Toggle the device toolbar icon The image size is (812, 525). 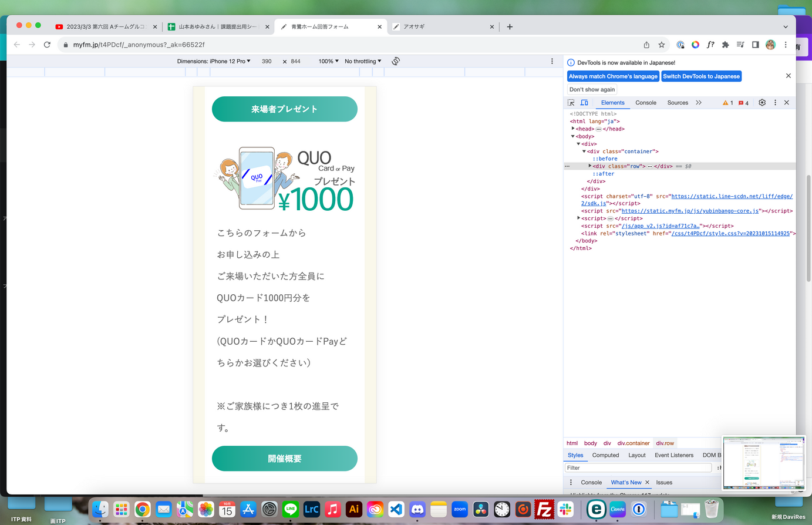(x=584, y=103)
